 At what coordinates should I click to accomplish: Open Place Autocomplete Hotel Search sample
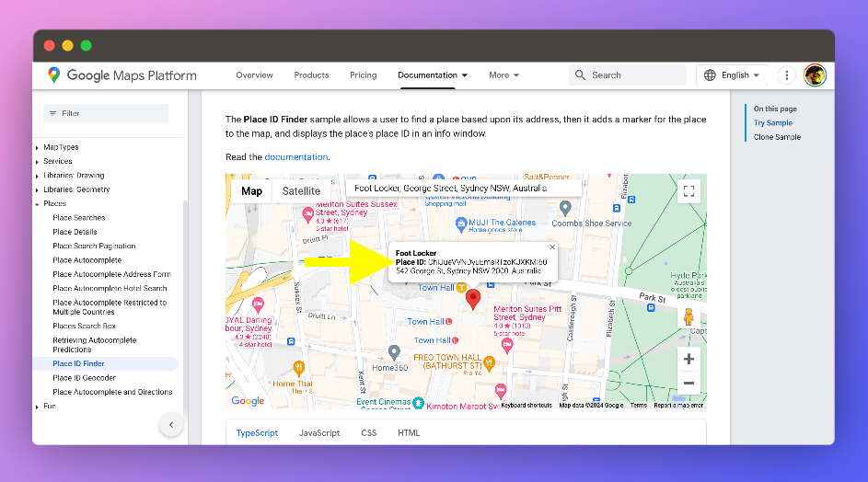tap(110, 288)
